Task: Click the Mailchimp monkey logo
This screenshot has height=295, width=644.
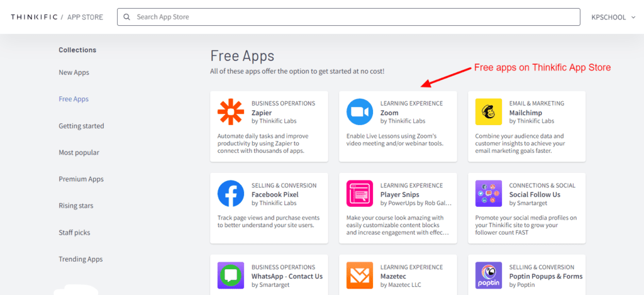Action: tap(489, 112)
